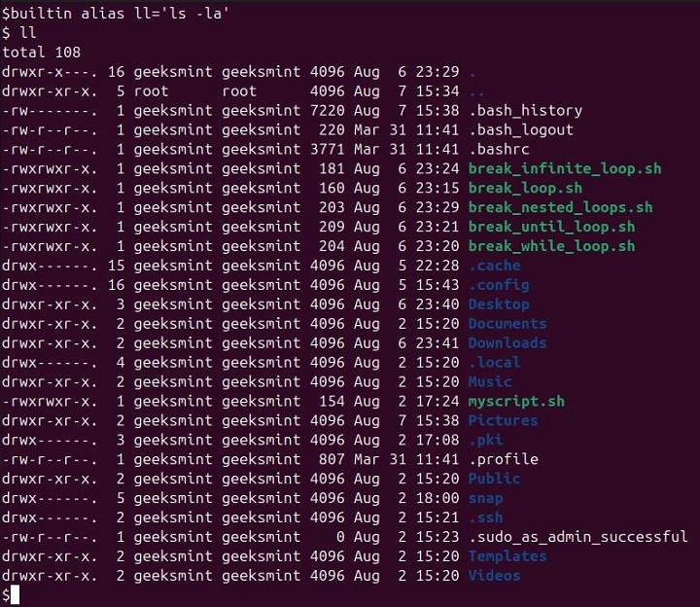Click on break_while_loop.sh in listing
This screenshot has width=700, height=607.
(551, 246)
